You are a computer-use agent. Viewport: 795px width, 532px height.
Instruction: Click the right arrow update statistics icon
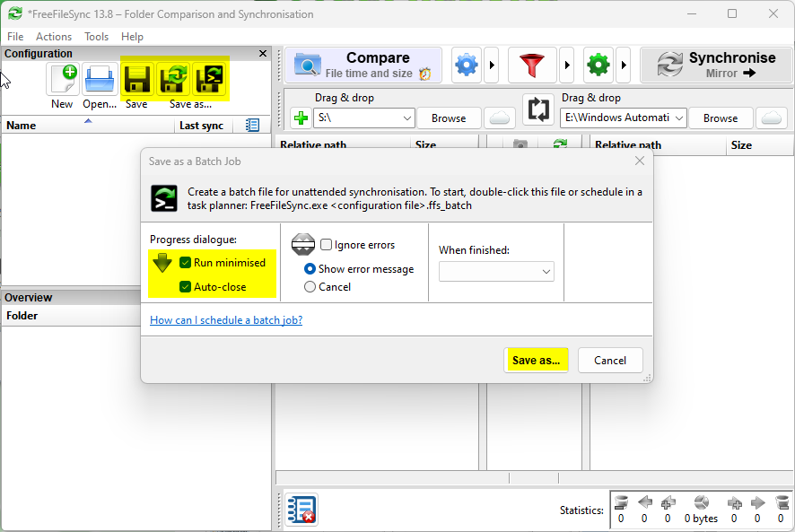tap(757, 502)
